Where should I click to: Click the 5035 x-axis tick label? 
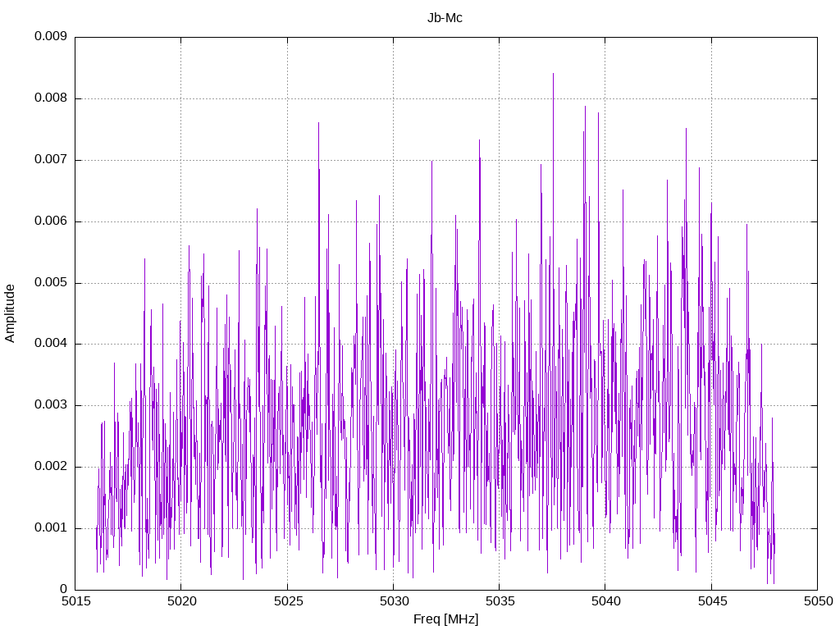pyautogui.click(x=500, y=601)
